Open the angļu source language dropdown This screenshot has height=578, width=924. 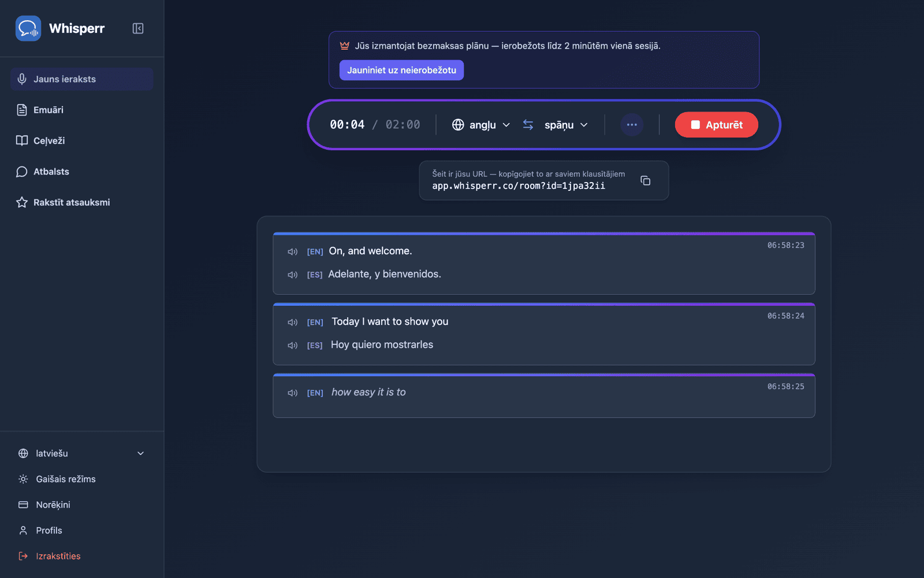[482, 125]
